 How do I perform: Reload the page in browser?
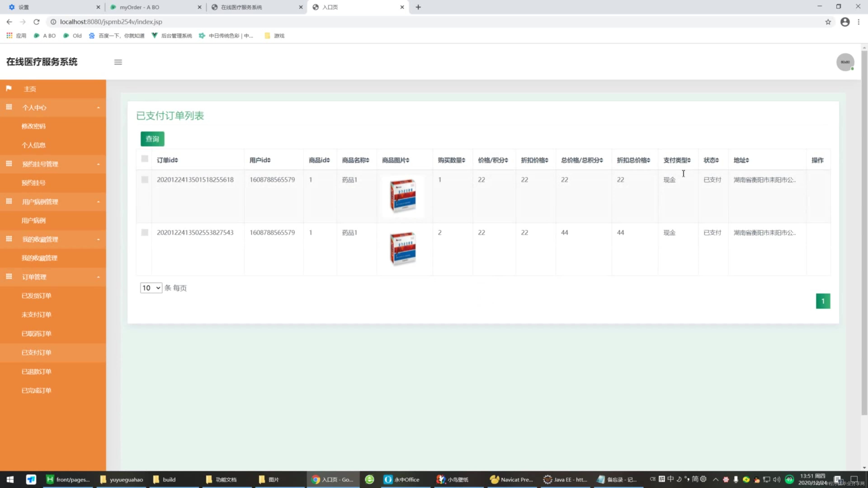(36, 22)
